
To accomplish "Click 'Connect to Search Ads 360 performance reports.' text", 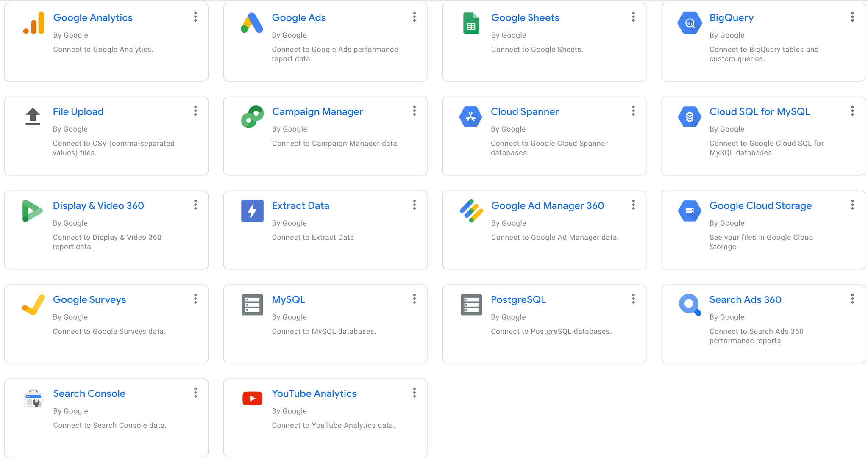I will [757, 336].
